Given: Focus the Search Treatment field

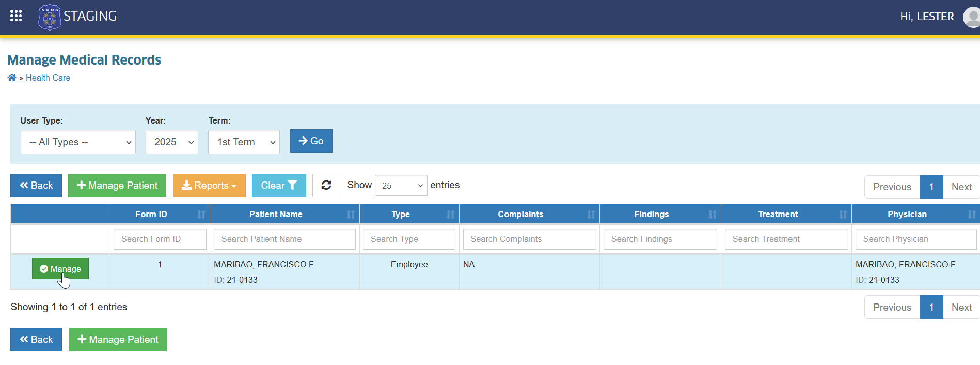Looking at the screenshot, I should coord(786,239).
